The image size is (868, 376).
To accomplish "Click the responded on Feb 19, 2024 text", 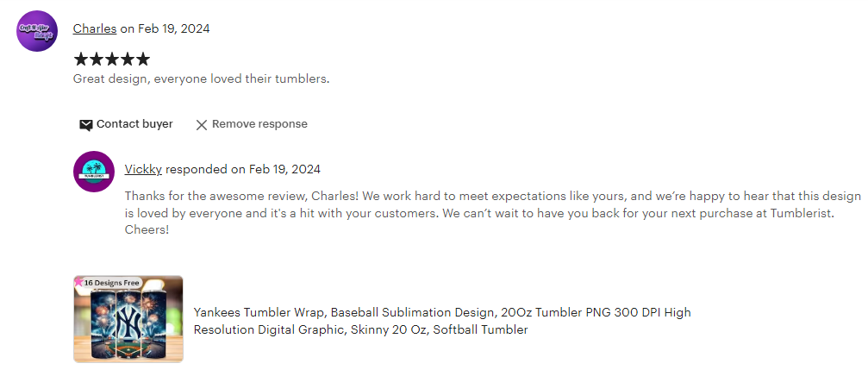I will [243, 169].
